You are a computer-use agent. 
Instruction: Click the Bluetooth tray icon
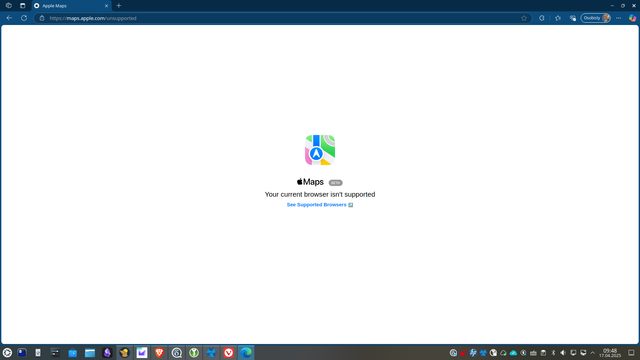pos(553,353)
